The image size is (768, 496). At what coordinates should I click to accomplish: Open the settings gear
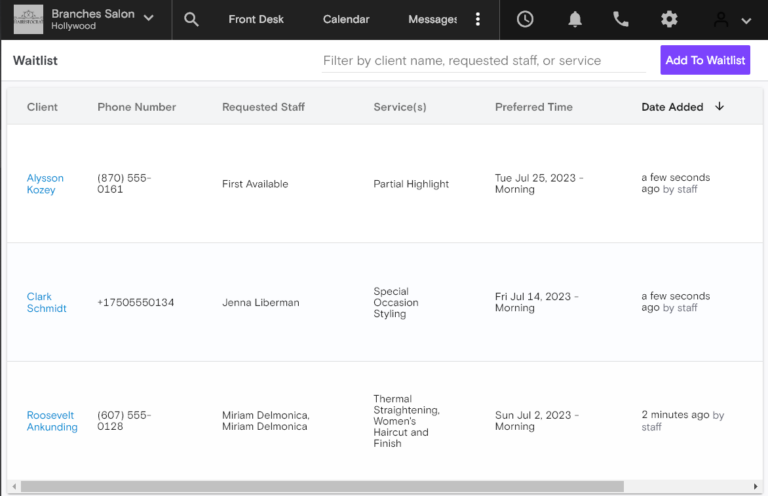click(669, 20)
